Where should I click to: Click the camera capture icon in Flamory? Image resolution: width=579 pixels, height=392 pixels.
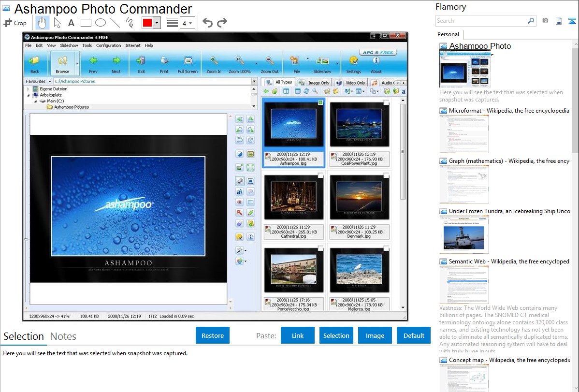coord(545,21)
